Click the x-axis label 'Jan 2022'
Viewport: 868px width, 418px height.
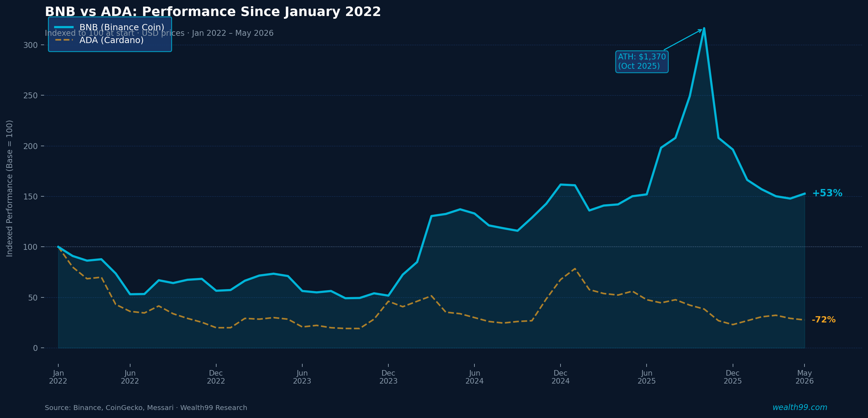tap(58, 377)
